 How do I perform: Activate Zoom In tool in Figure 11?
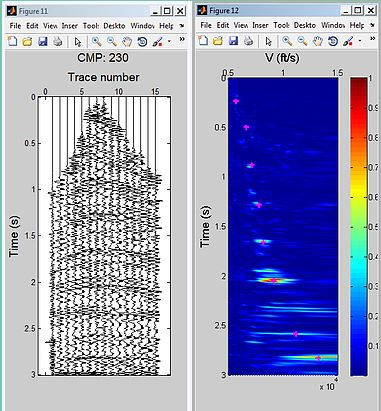(97, 42)
